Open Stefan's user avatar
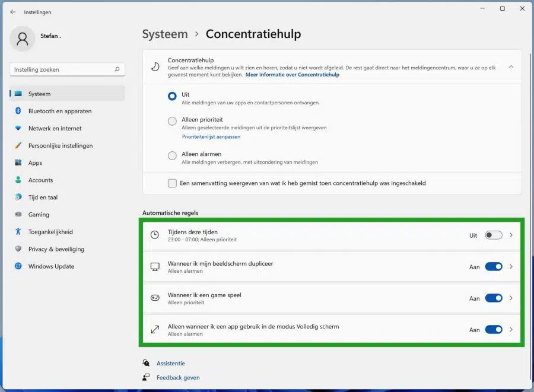534x392 pixels. 23,39
